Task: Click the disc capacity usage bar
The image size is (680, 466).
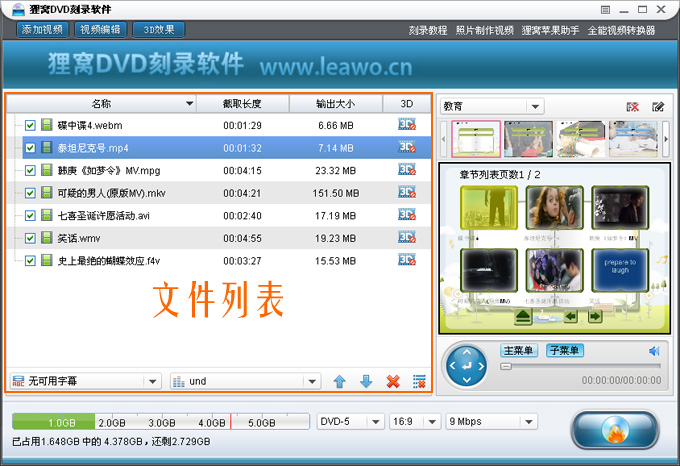Action: coord(161,422)
